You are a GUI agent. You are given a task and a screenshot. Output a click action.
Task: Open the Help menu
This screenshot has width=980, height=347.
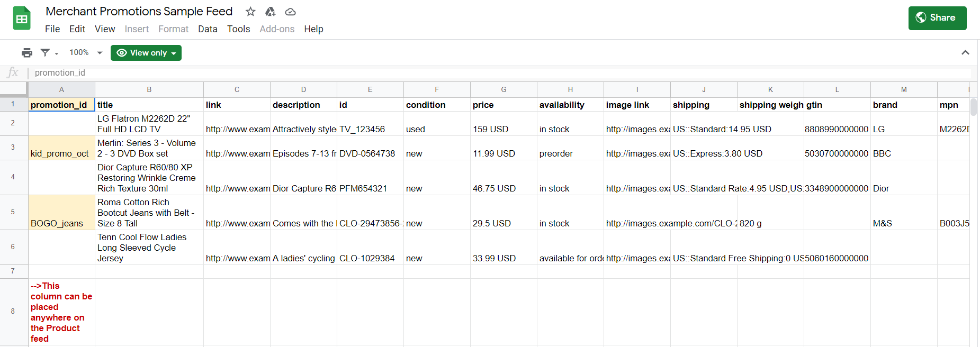(313, 29)
